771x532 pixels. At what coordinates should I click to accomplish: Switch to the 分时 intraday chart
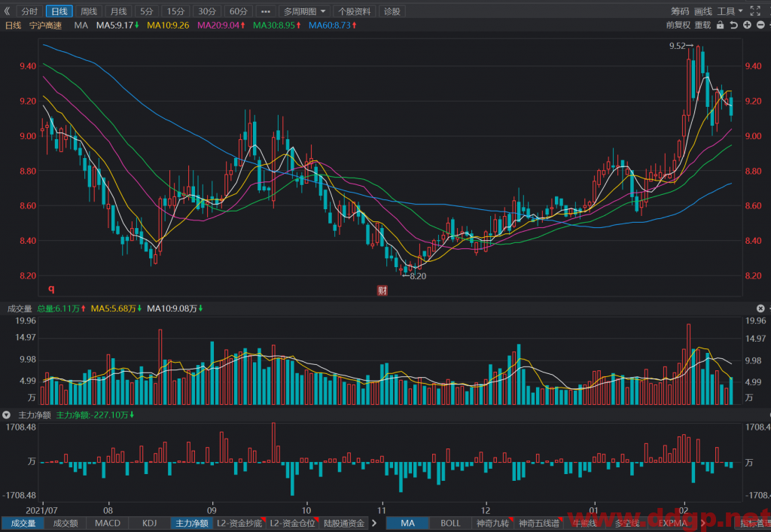click(29, 11)
